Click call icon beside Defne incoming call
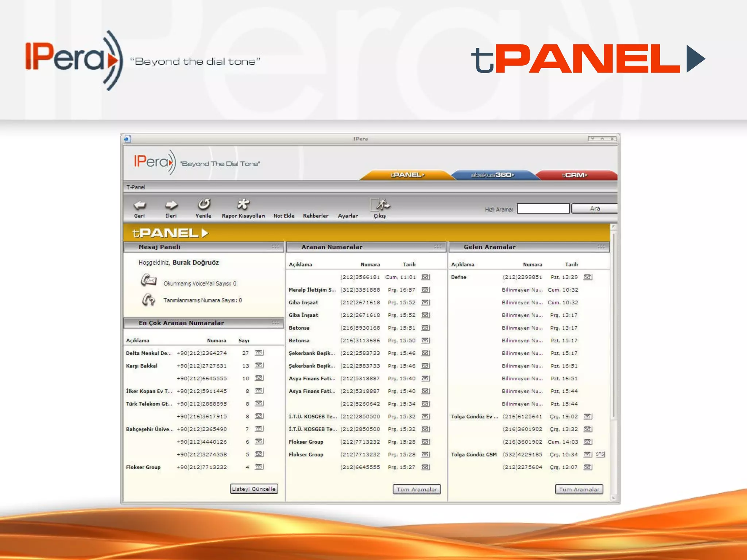The image size is (747, 560). click(587, 277)
